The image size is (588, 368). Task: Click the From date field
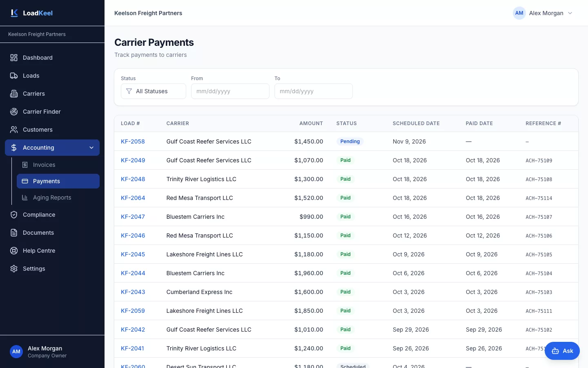(x=230, y=91)
